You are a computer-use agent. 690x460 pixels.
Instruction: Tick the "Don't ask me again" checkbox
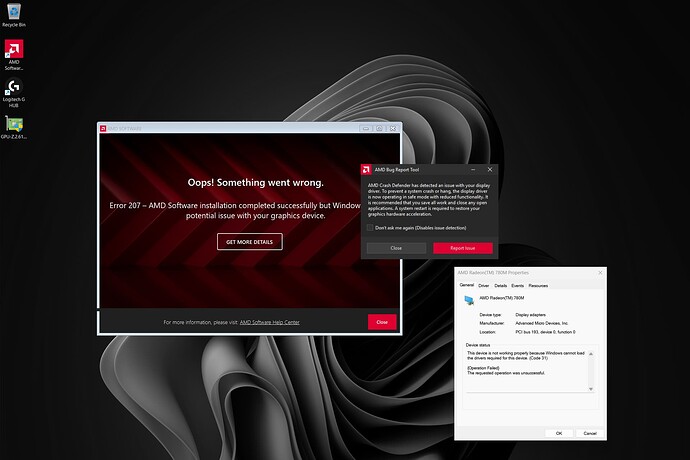coord(370,228)
